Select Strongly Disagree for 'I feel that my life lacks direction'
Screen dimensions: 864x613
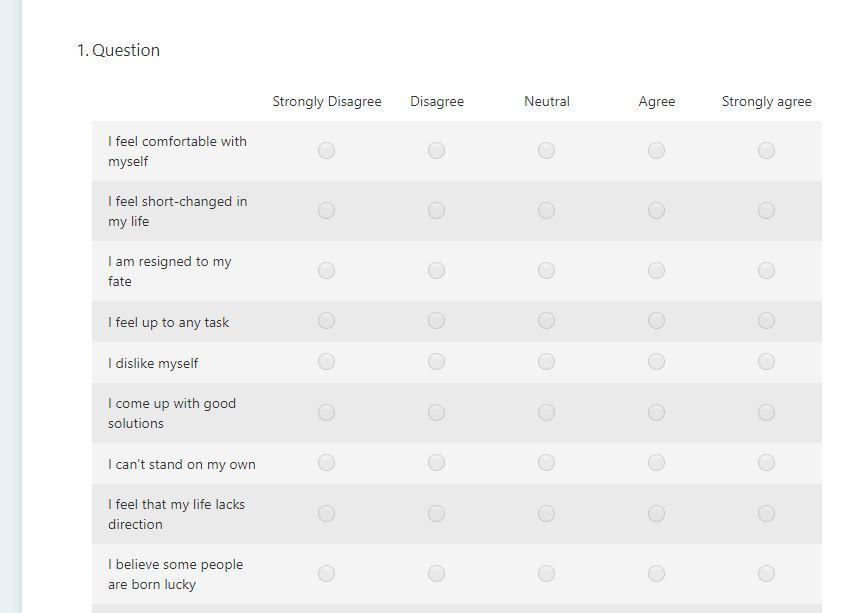click(x=326, y=513)
